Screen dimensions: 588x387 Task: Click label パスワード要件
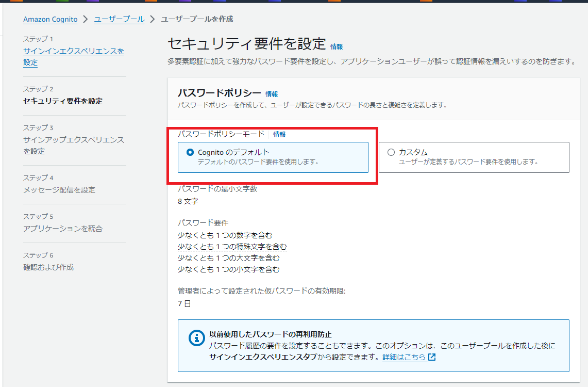tap(203, 223)
